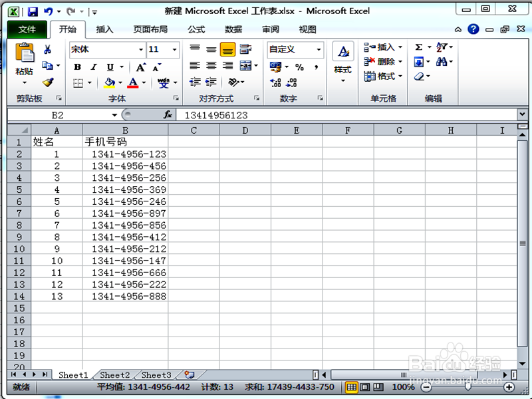Decrease font size with the small A icon
The image size is (532, 399).
coord(157,67)
